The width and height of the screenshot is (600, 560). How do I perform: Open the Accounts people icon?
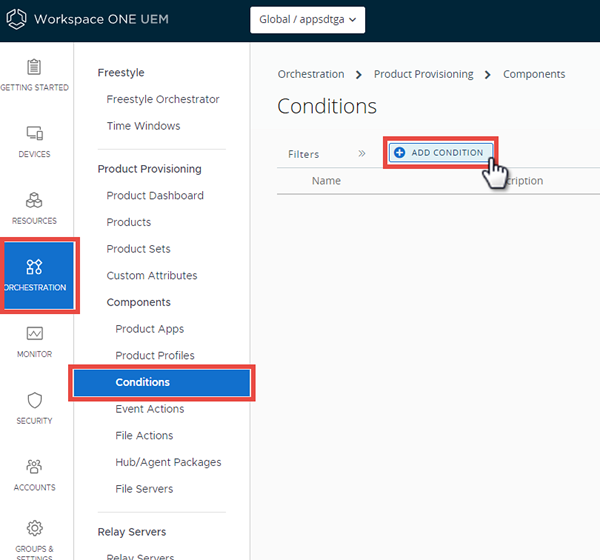(x=34, y=467)
